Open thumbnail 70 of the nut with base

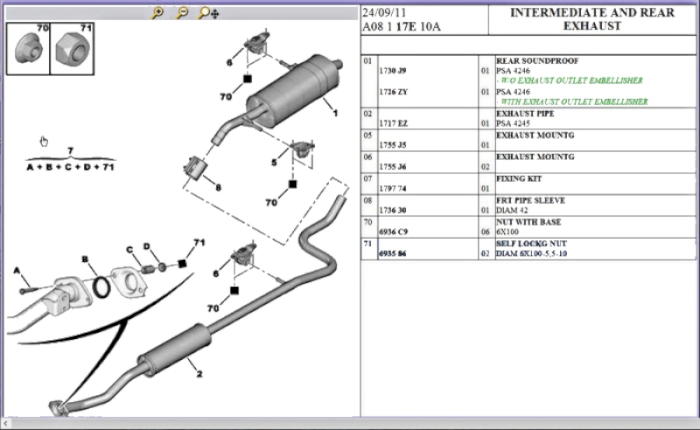click(26, 48)
